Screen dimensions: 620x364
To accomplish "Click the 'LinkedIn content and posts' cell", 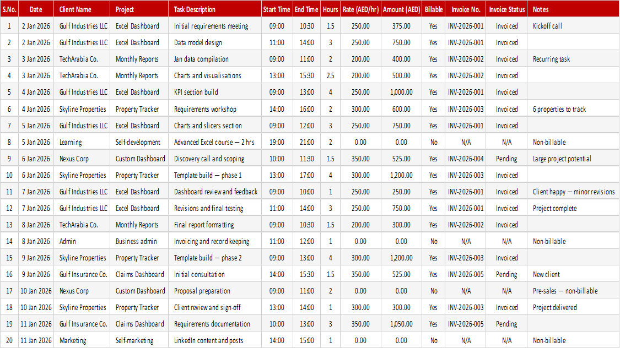I will [x=215, y=341].
